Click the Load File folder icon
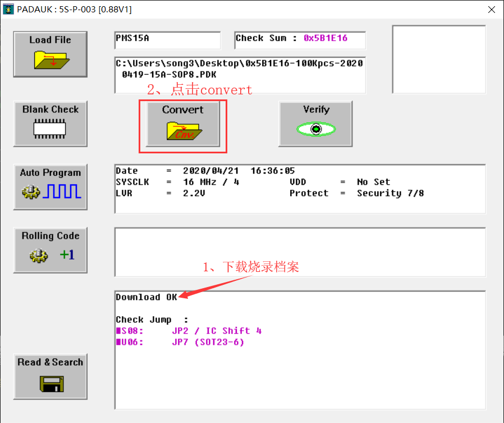Image resolution: width=504 pixels, height=423 pixels. point(51,60)
